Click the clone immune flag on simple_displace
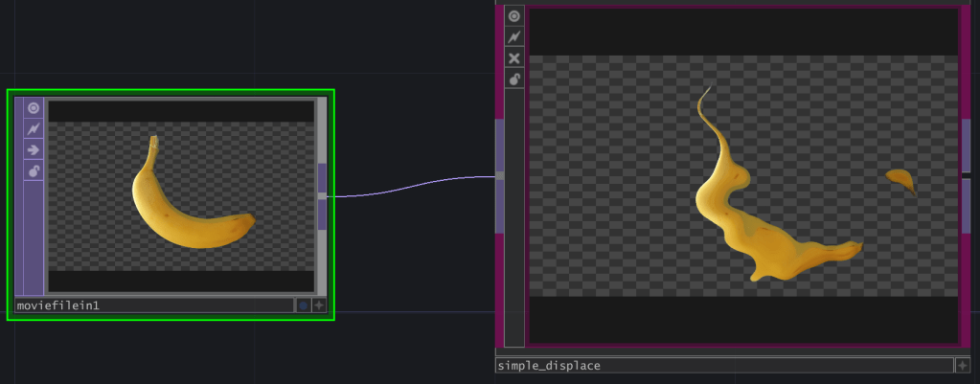 tap(514, 37)
